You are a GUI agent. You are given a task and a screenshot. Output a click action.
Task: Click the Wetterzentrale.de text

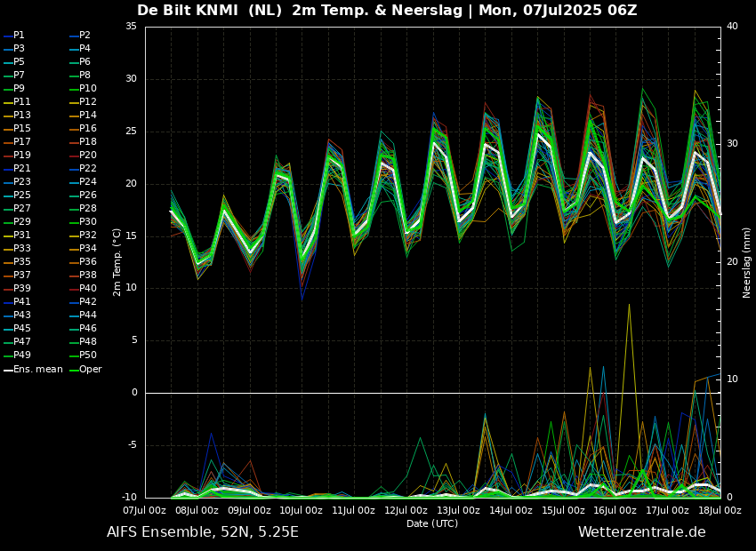(641, 532)
